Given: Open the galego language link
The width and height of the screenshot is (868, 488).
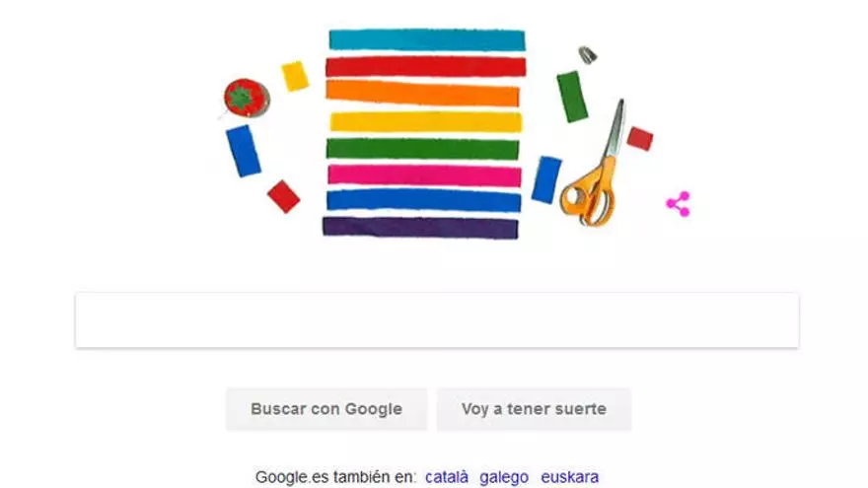Looking at the screenshot, I should click(504, 477).
